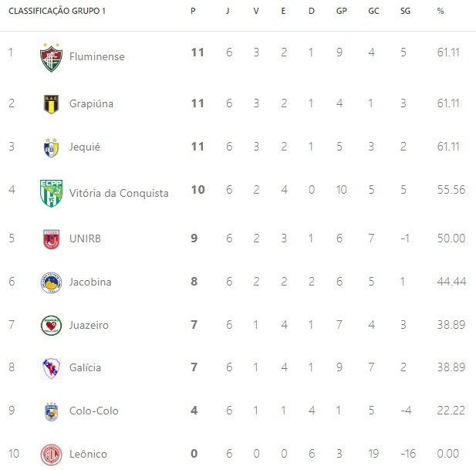Click the Vitória da Conquista ECPP badge

51,193
